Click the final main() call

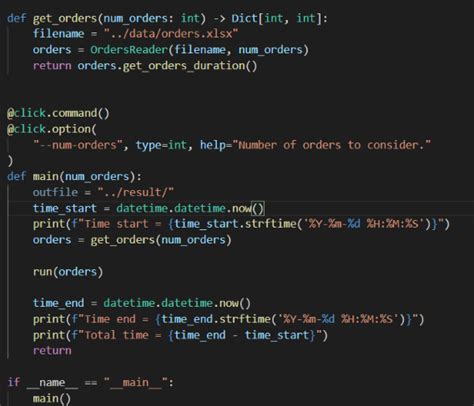(x=52, y=399)
